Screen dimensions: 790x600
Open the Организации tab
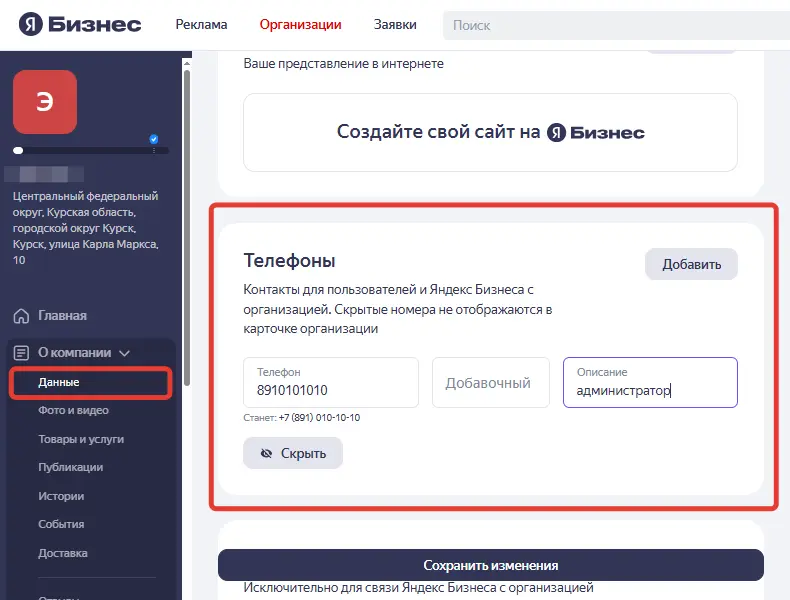(300, 25)
